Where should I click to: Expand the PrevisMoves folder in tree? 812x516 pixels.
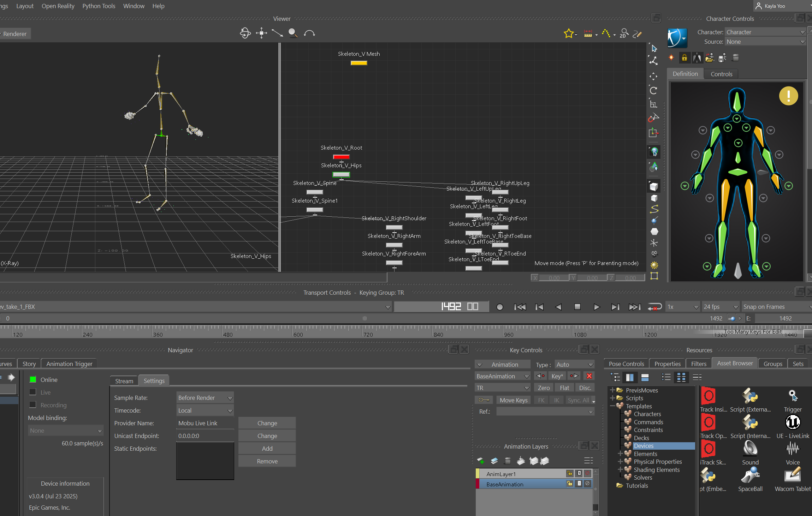coord(612,390)
